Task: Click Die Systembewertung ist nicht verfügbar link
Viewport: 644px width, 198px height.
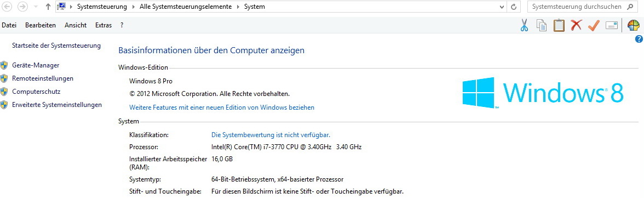Action: (271, 134)
